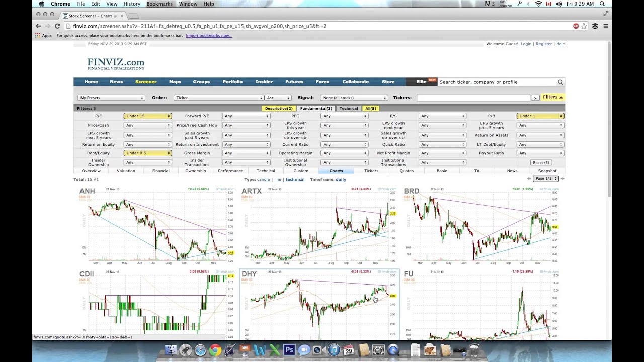This screenshot has width=644, height=362.
Task: Go to the next results page arrow
Action: pyautogui.click(x=562, y=178)
